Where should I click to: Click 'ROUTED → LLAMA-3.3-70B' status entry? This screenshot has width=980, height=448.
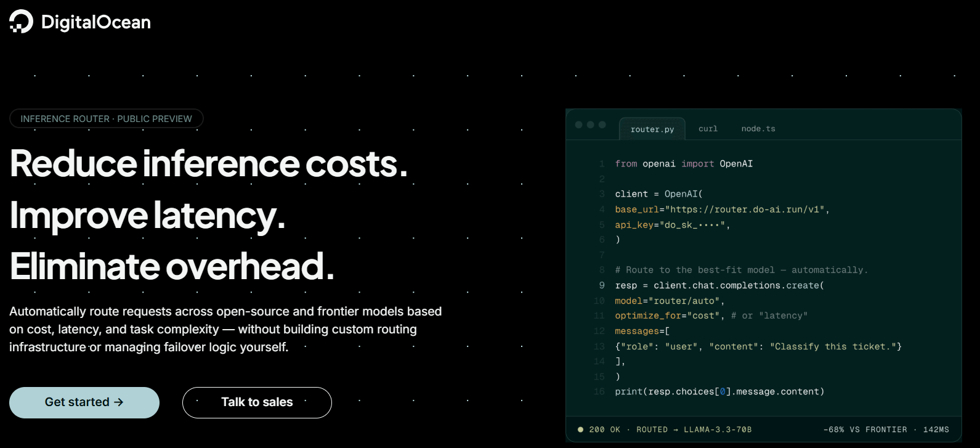[x=694, y=430]
